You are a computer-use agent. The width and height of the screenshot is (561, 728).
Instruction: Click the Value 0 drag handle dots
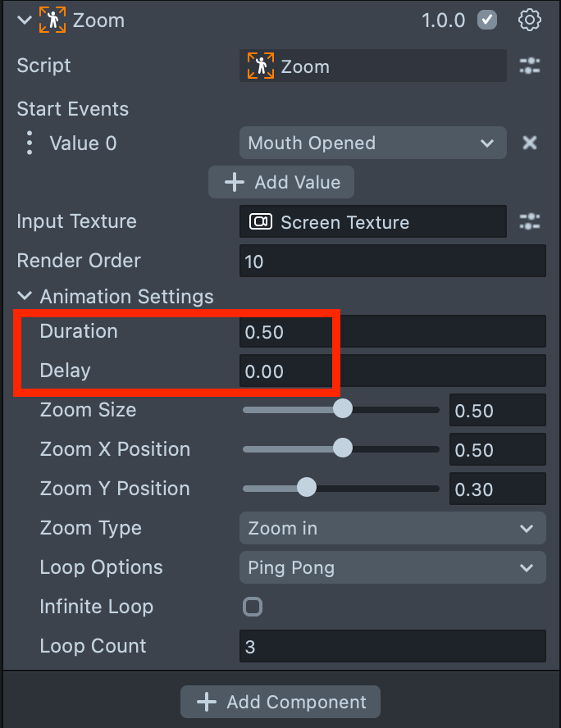30,143
